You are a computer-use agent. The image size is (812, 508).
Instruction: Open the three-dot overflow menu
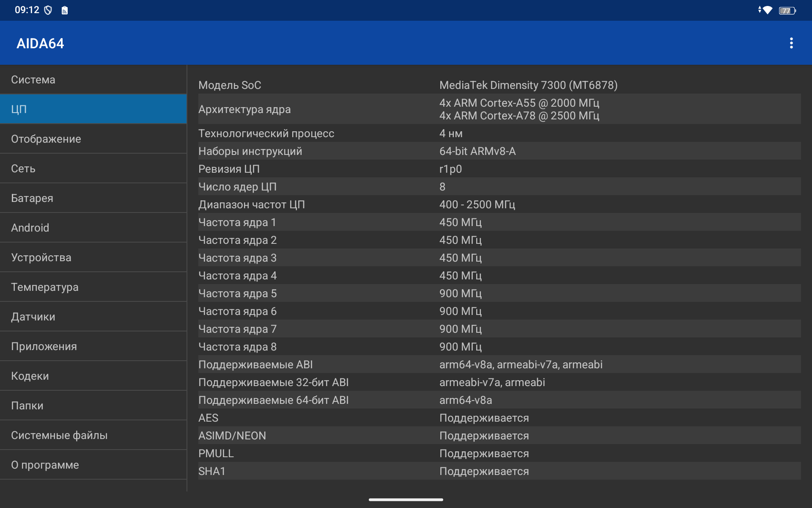pos(791,43)
